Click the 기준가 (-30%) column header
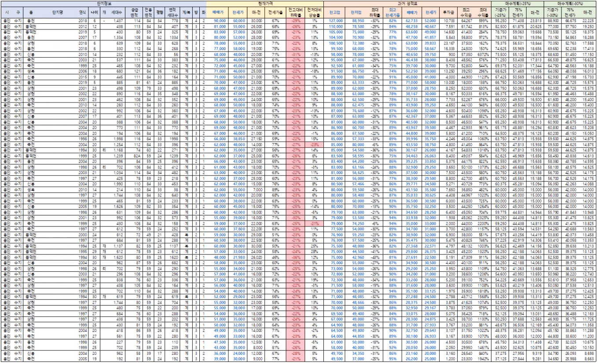Screen dimensions: 598x364 552,12
